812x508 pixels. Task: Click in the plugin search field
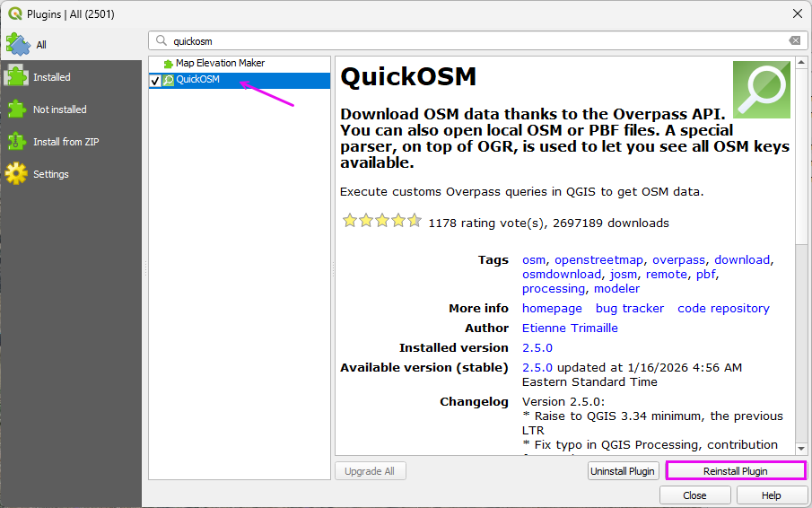click(x=476, y=40)
